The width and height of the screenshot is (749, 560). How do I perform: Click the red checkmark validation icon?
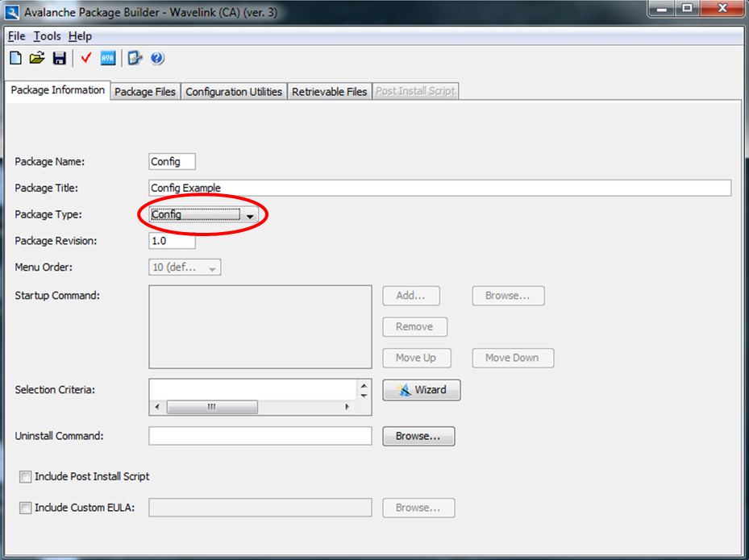85,57
